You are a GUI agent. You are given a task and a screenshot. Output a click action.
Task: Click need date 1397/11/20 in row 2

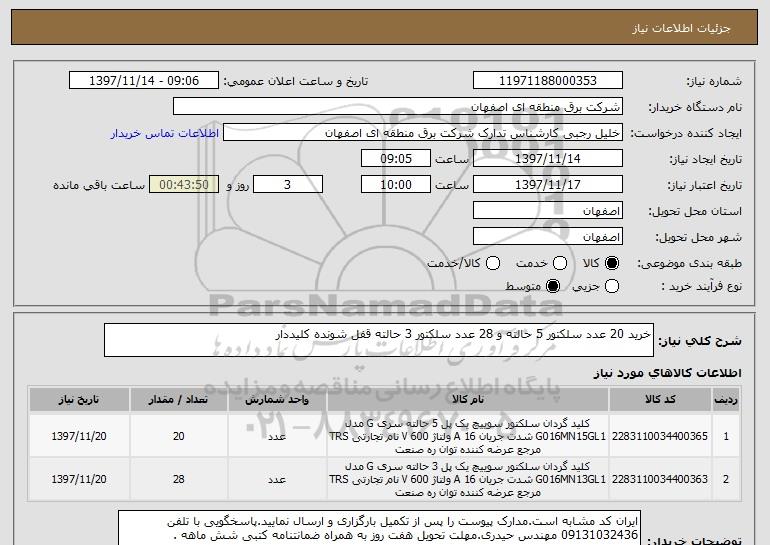pos(79,479)
